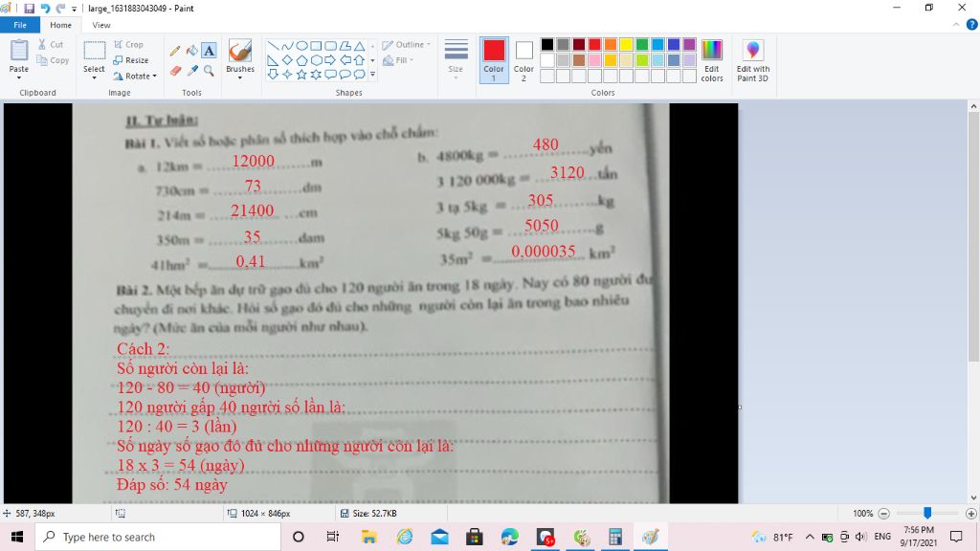The height and width of the screenshot is (551, 980).
Task: Zoom out with minus button
Action: point(883,514)
